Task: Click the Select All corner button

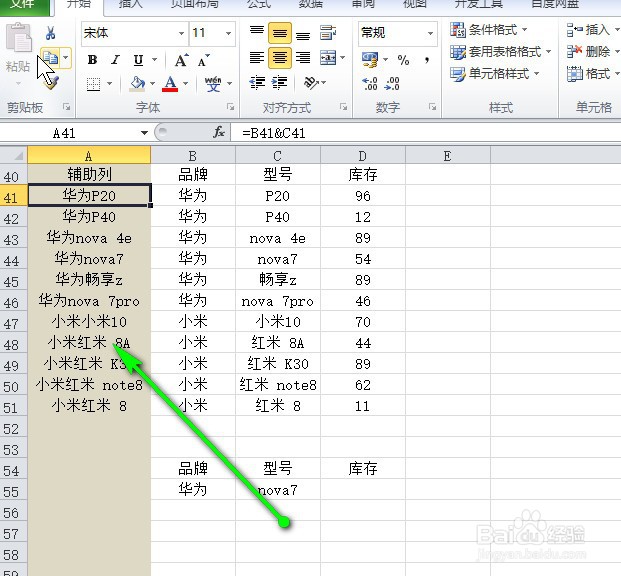Action: pyautogui.click(x=13, y=155)
